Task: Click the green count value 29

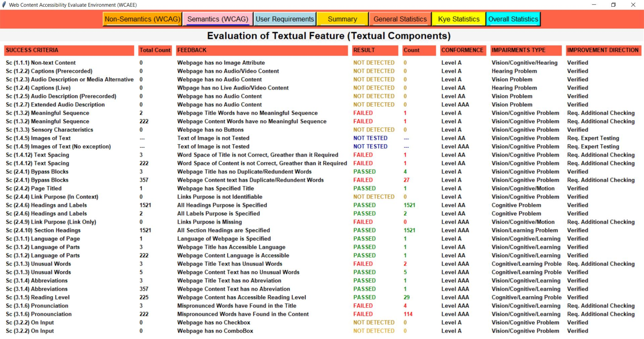Action: [x=407, y=297]
